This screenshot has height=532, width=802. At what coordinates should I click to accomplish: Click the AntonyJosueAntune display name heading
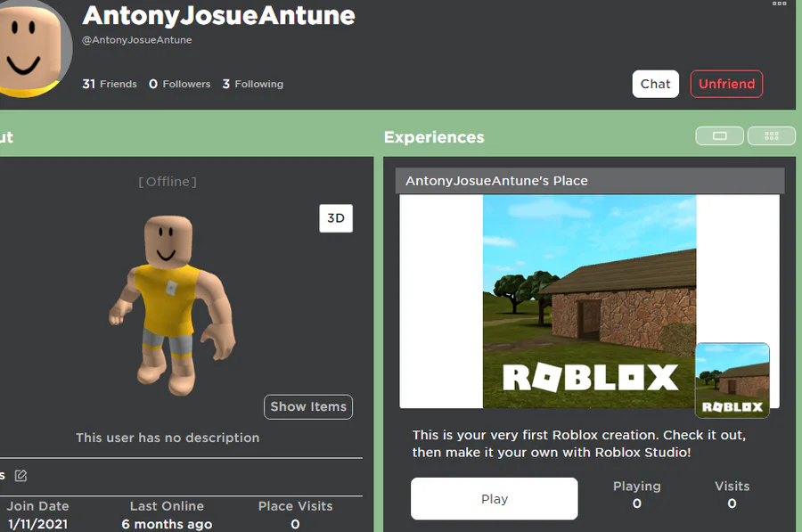point(218,15)
